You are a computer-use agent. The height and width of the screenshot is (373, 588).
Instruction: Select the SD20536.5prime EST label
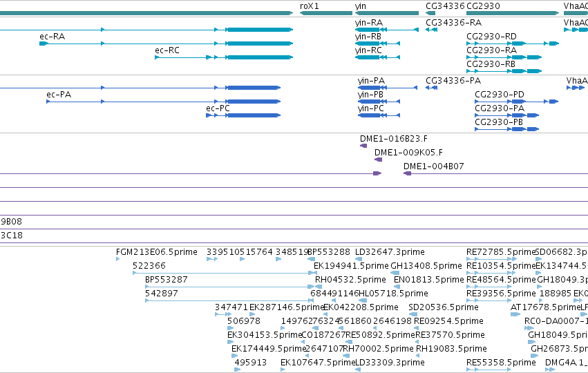click(444, 307)
